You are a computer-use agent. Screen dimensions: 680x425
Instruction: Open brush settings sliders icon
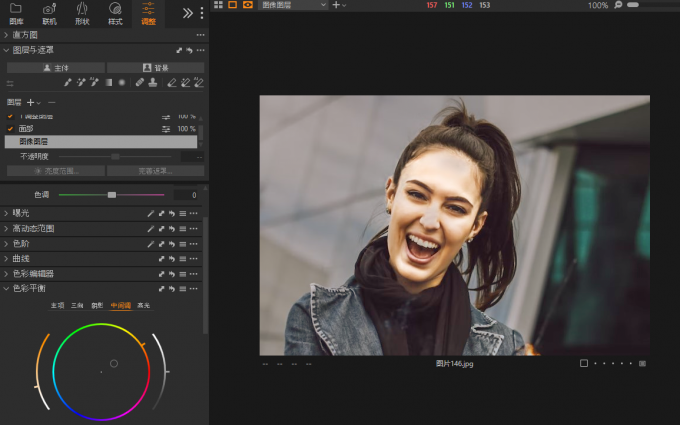[x=10, y=83]
